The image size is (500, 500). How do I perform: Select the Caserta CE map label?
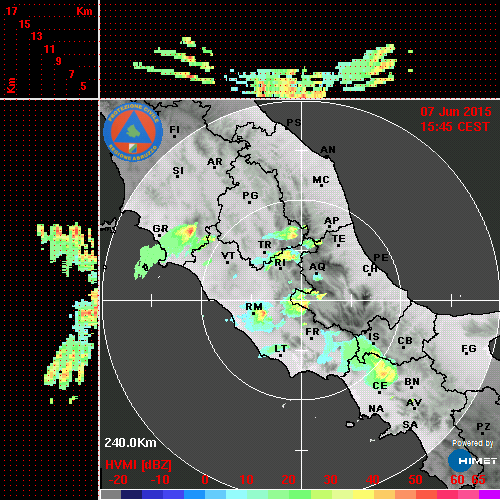tap(380, 386)
